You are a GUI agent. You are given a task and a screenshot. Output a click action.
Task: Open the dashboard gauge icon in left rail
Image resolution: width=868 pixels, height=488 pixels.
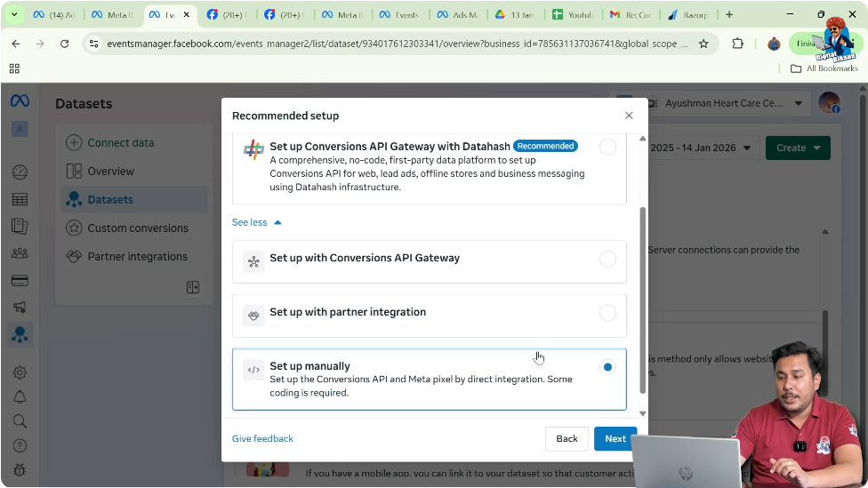click(x=20, y=172)
